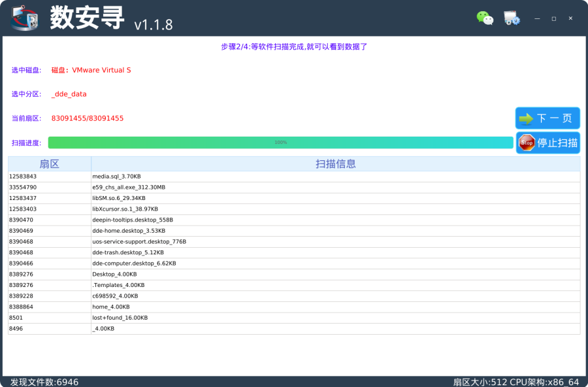Maximize the 数安寻 window

click(553, 18)
